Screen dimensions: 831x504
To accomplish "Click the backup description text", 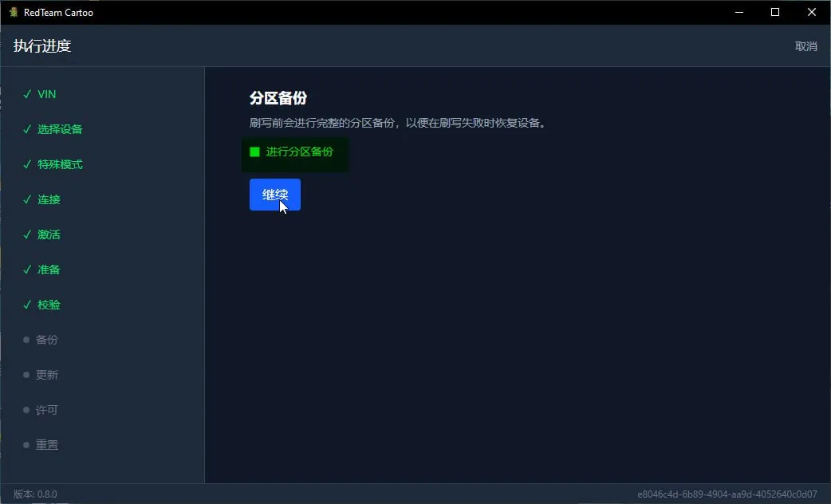I will [397, 123].
